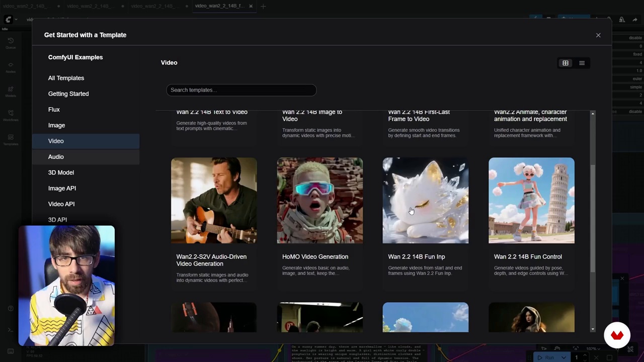This screenshot has height=362, width=644.
Task: Click the Search templates field
Action: [241, 90]
